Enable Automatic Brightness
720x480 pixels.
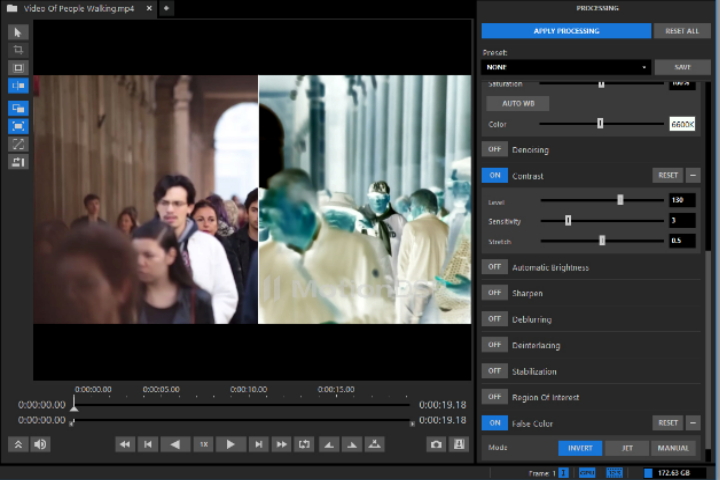[x=495, y=267]
